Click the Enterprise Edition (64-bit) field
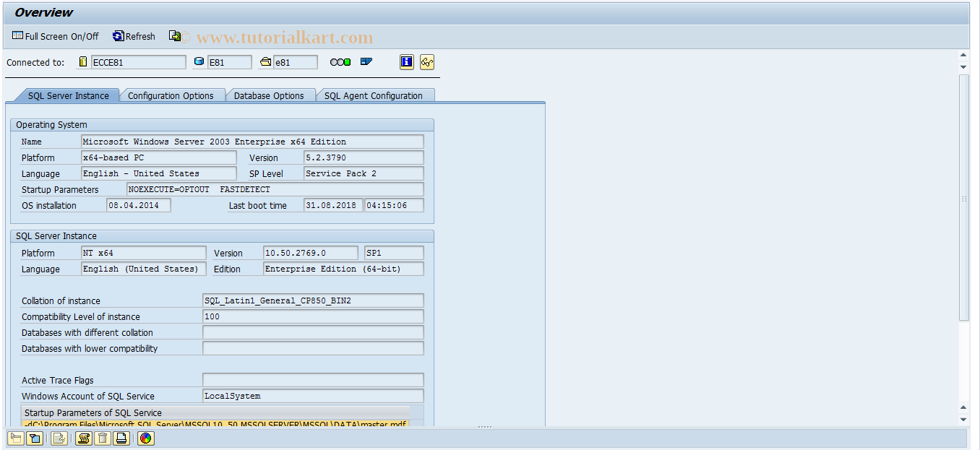980x450 pixels. [x=344, y=269]
